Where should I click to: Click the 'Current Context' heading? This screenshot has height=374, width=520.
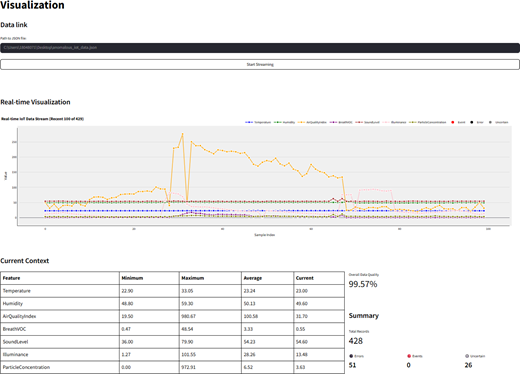click(25, 261)
